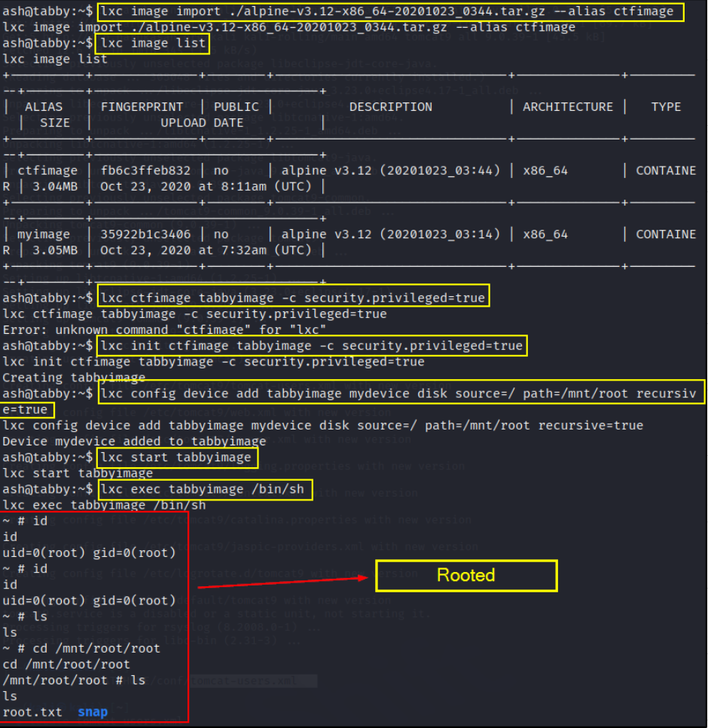This screenshot has height=728, width=708.
Task: Click the ctfimage alias cell in the table
Action: click(x=47, y=170)
